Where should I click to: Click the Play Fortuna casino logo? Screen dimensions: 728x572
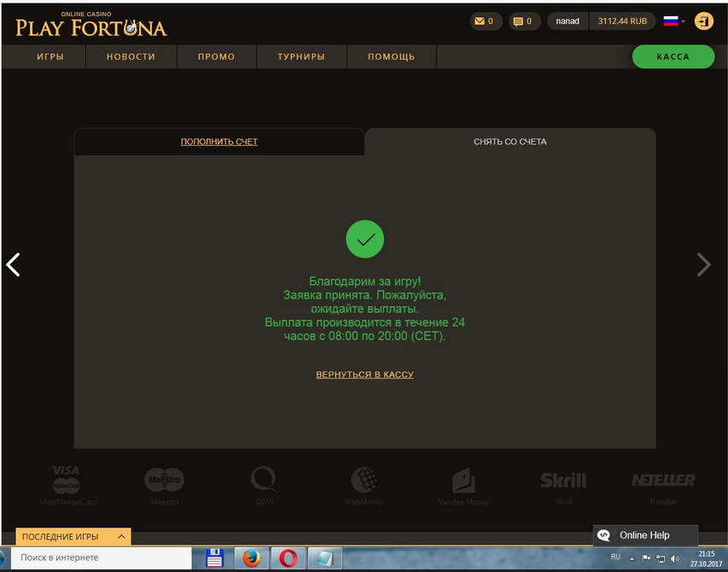[x=91, y=25]
